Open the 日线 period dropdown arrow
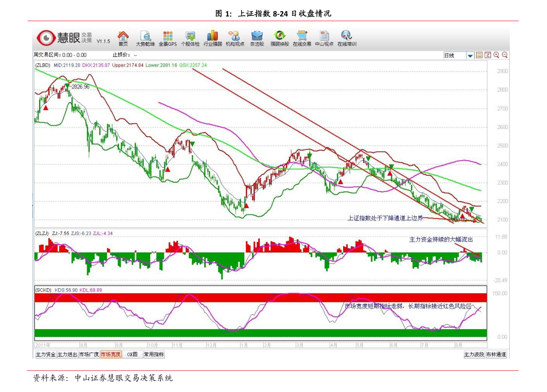547x392 pixels. tap(470, 56)
